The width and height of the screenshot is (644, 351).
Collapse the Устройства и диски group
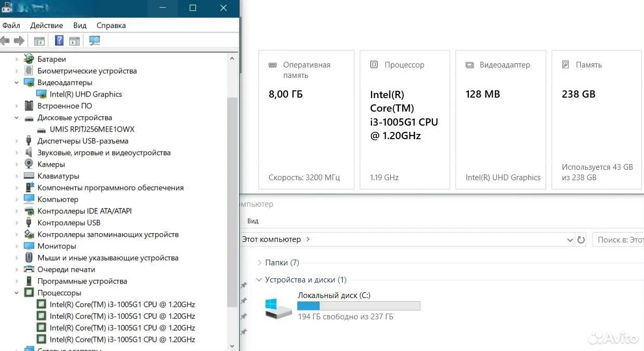[258, 280]
